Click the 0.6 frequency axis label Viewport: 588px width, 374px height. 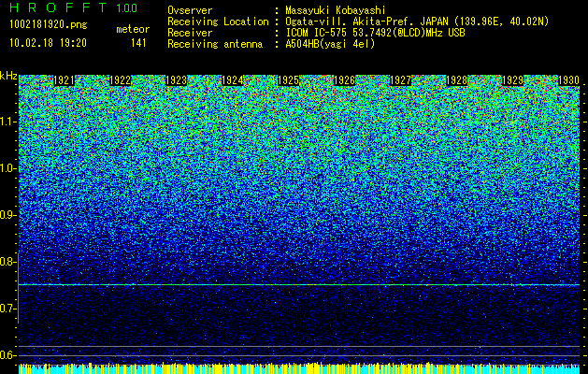click(7, 355)
